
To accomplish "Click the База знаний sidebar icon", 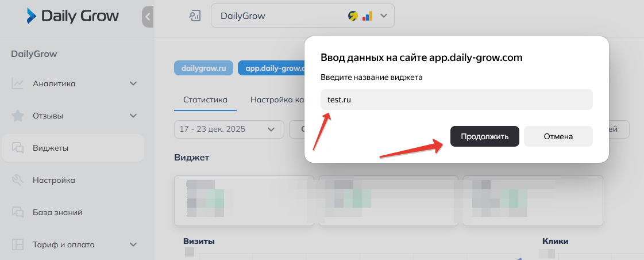I will [x=18, y=213].
